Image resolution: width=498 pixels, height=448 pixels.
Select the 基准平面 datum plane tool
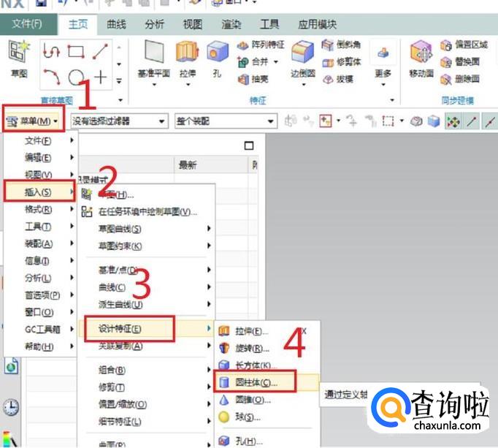[153, 56]
